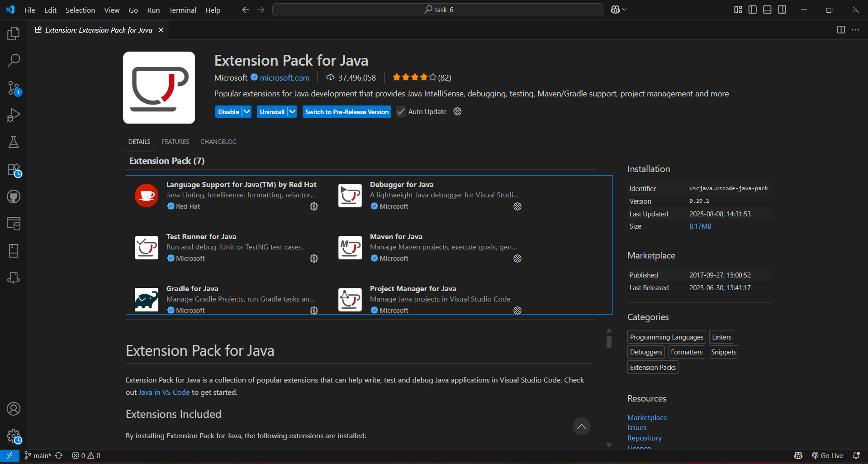Open the Testing panel beaker icon
The width and height of the screenshot is (868, 464).
click(14, 142)
